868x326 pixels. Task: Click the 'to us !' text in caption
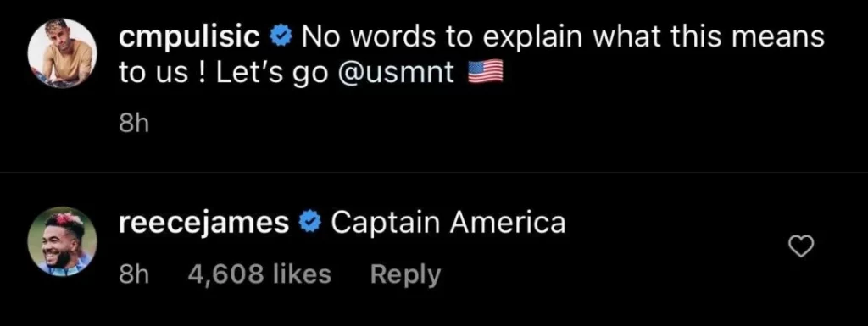pos(164,74)
